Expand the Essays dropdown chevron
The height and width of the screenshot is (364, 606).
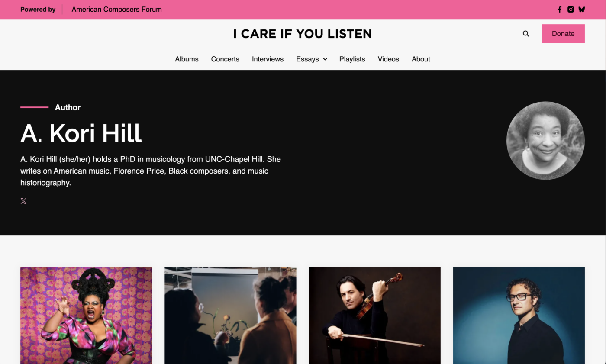coord(325,59)
